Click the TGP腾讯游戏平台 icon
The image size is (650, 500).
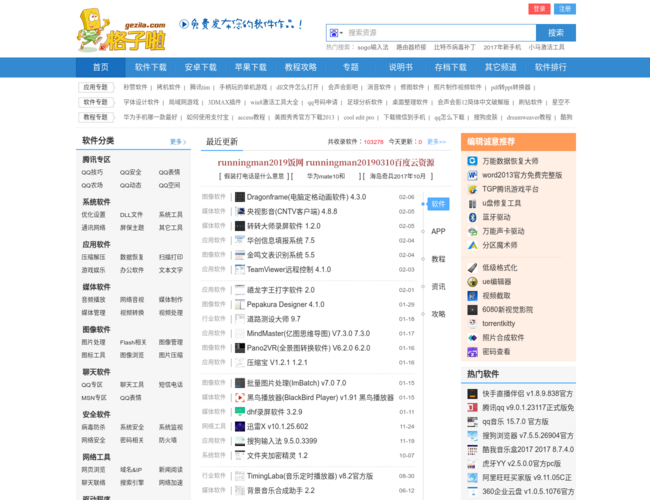pyautogui.click(x=473, y=189)
